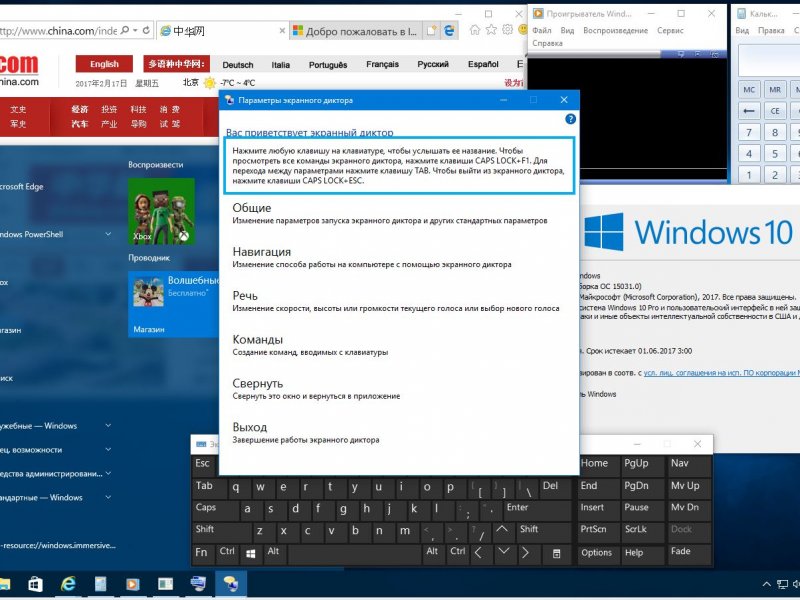Viewport: 800px width, 600px height.
Task: Open File Explorer from the taskbar
Action: (4, 584)
